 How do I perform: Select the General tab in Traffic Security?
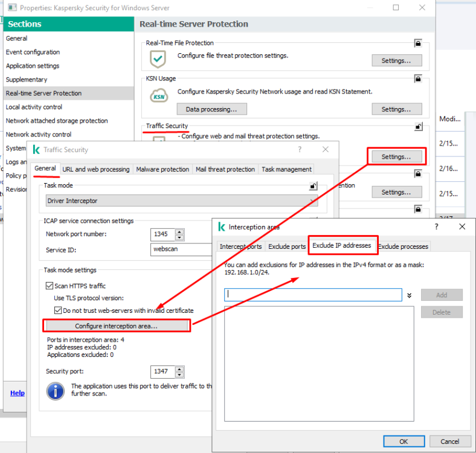[x=45, y=169]
